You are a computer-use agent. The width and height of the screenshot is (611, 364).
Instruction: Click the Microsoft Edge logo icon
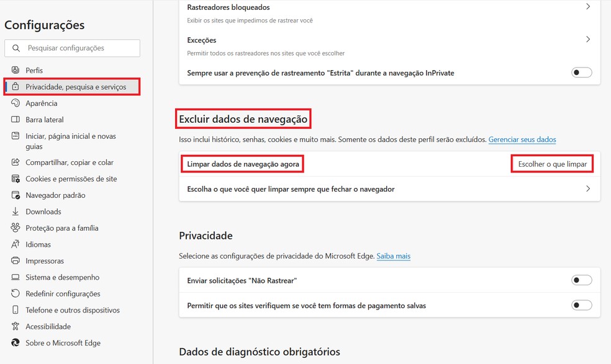click(x=15, y=342)
